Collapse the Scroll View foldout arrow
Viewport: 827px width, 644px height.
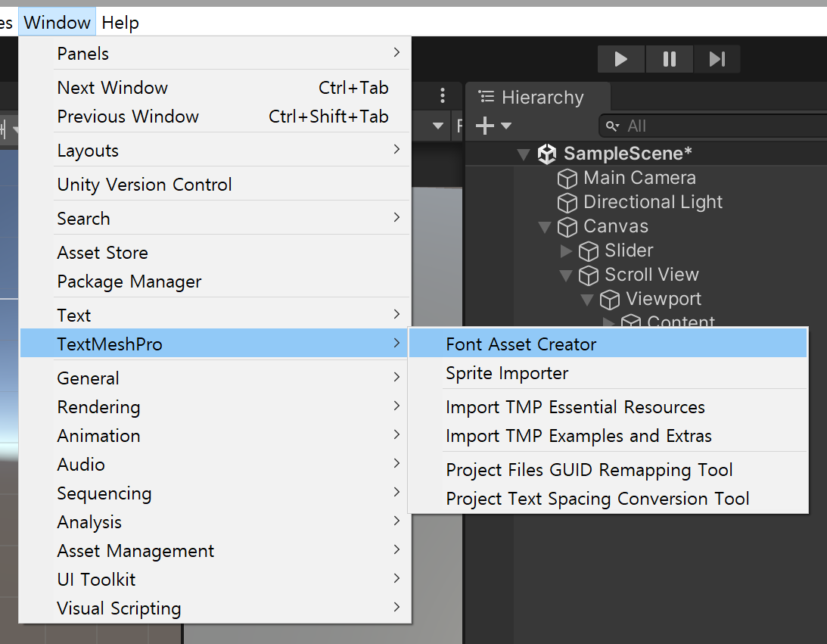click(x=566, y=275)
